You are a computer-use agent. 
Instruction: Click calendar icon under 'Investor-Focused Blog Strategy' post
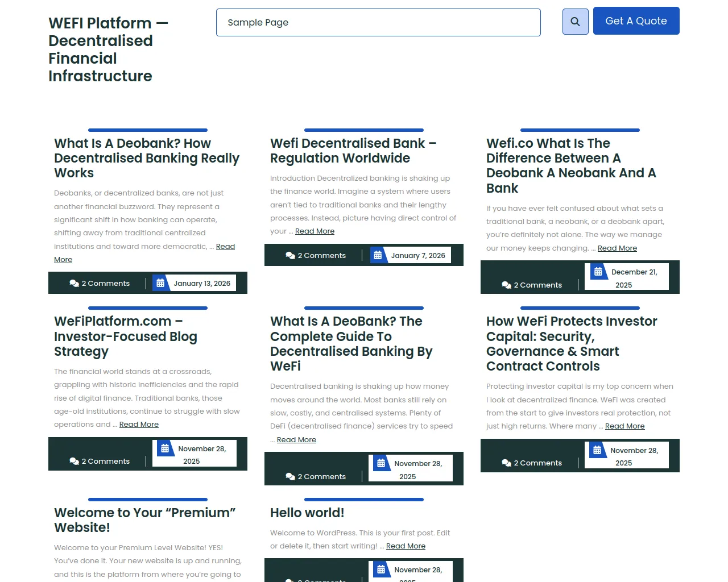(165, 448)
